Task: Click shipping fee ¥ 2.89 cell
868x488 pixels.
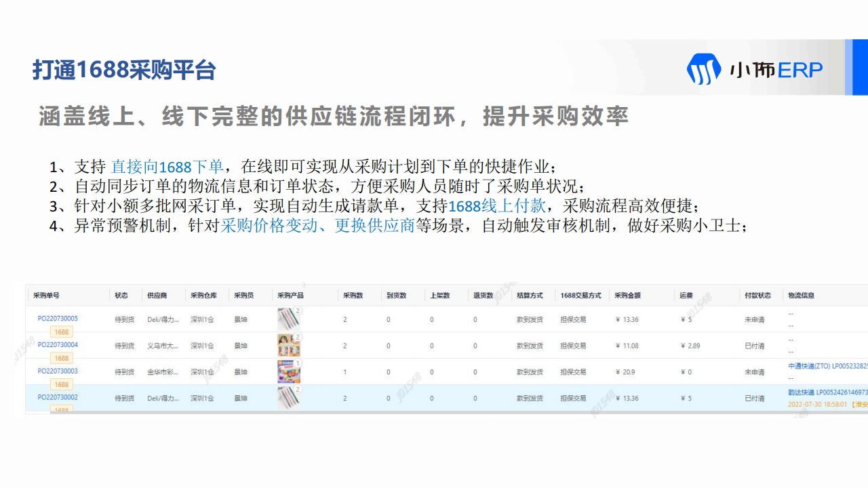Action: (690, 346)
